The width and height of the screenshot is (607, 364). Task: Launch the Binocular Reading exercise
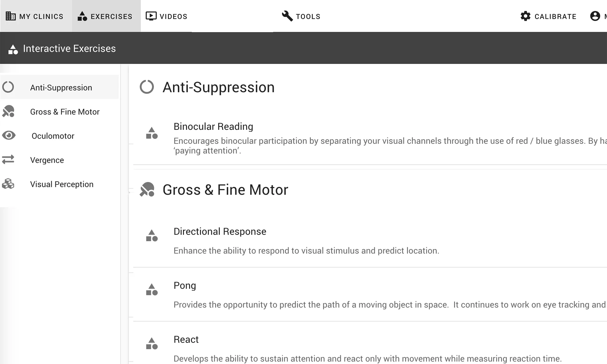coord(213,126)
